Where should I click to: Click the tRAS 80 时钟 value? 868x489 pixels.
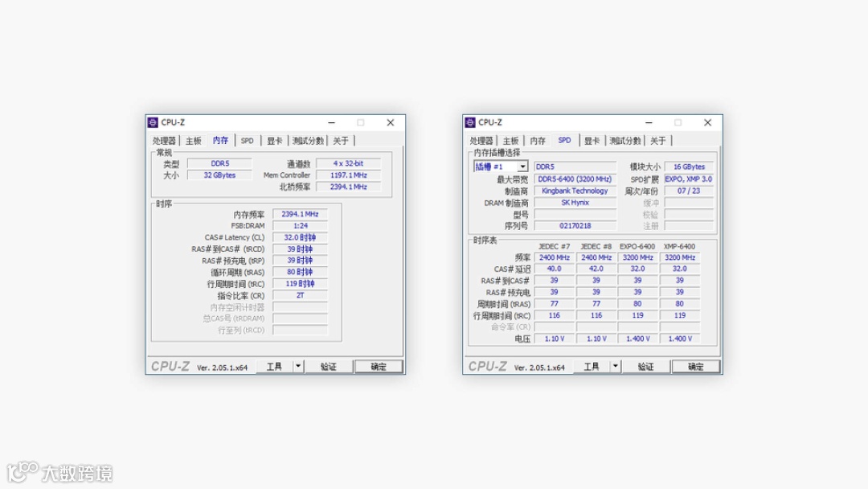click(300, 272)
